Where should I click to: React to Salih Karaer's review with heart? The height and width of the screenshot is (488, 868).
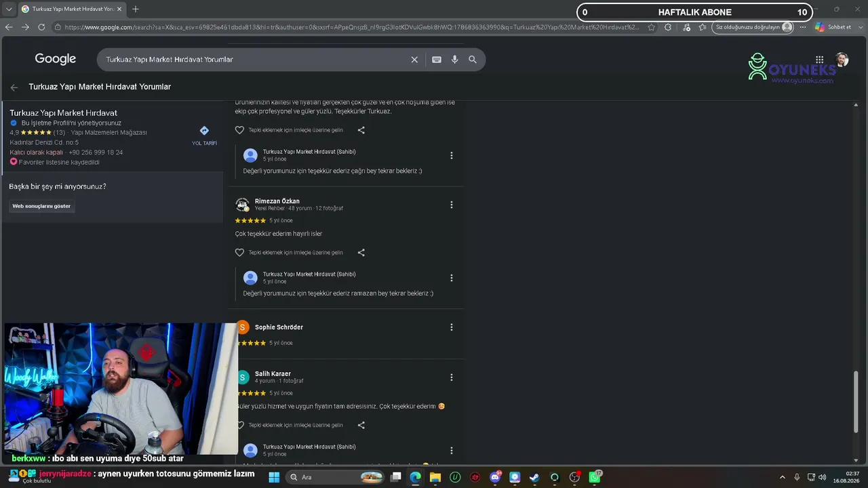[x=239, y=426]
